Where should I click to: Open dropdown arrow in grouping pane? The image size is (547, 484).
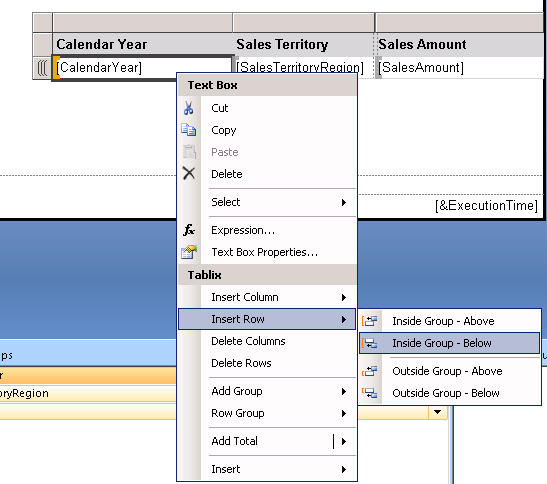(437, 412)
